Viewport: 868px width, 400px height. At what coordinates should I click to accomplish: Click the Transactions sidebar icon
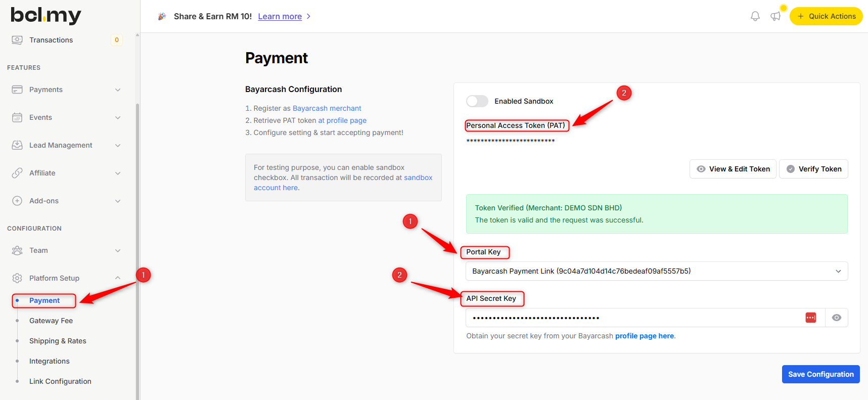pos(17,40)
